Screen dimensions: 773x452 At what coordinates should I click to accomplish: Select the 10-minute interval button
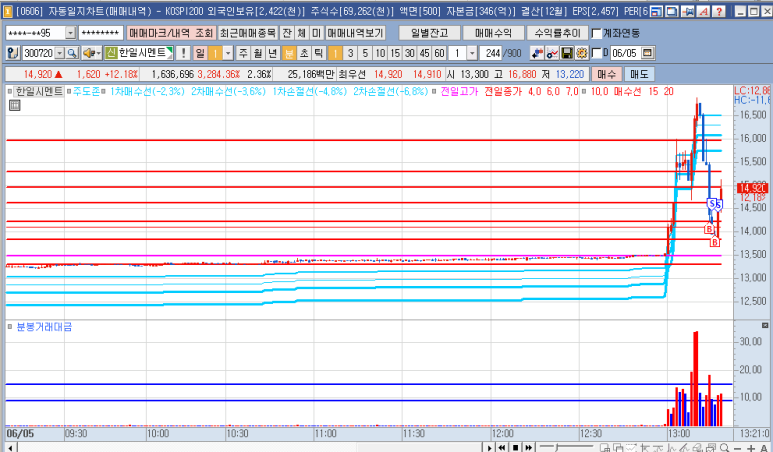[x=380, y=53]
